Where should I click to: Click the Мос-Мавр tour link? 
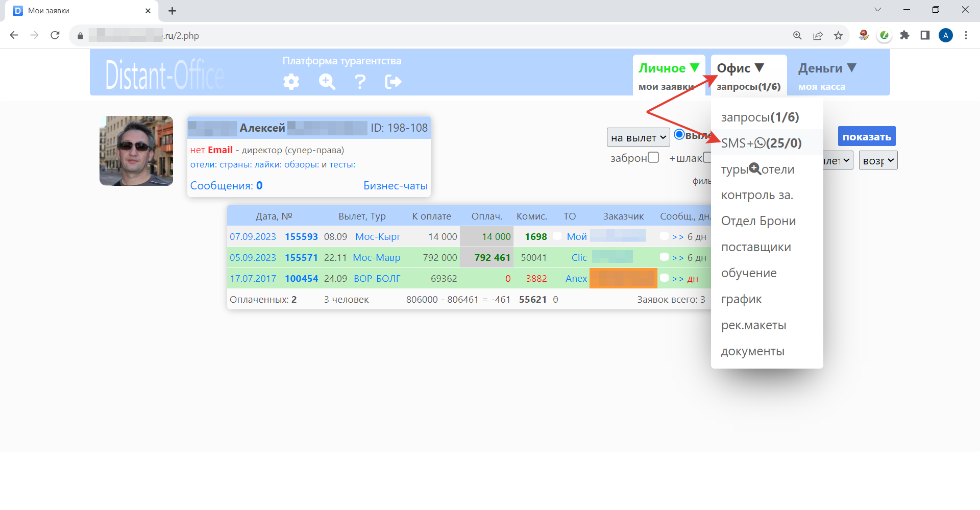pyautogui.click(x=377, y=257)
